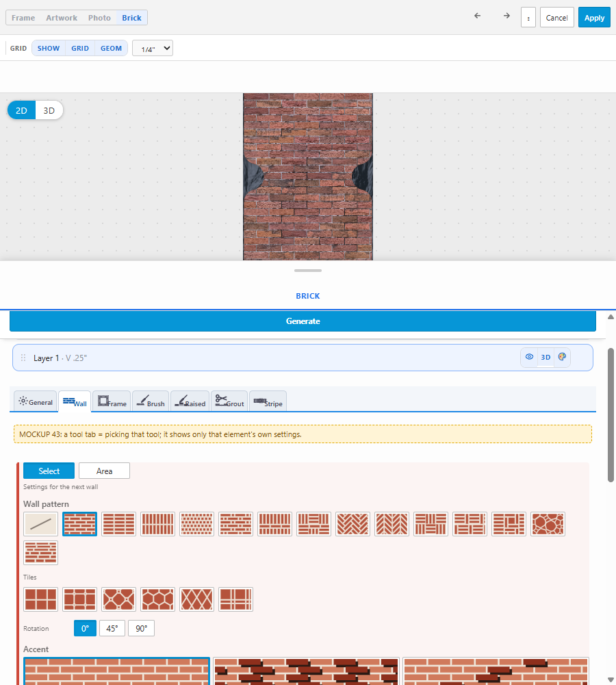This screenshot has width=616, height=685.
Task: Go back with the left arrow icon
Action: (x=477, y=16)
